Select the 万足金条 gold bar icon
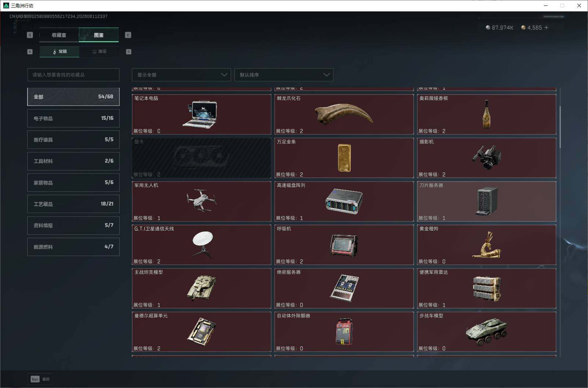588x388 pixels. click(344, 158)
